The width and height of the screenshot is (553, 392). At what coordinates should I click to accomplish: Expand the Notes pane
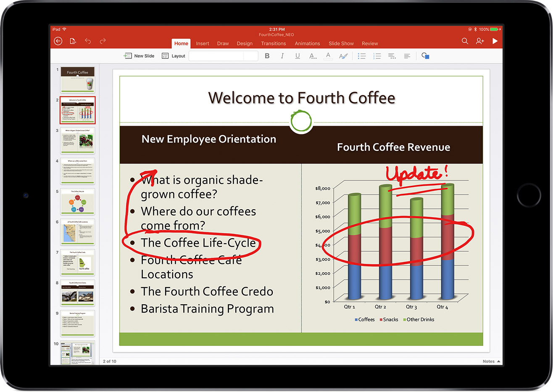coord(491,361)
